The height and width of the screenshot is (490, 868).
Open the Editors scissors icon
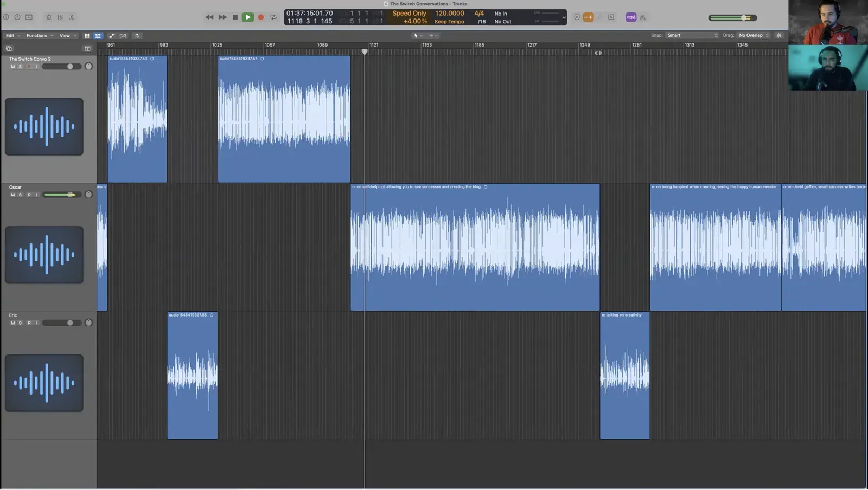click(x=71, y=17)
